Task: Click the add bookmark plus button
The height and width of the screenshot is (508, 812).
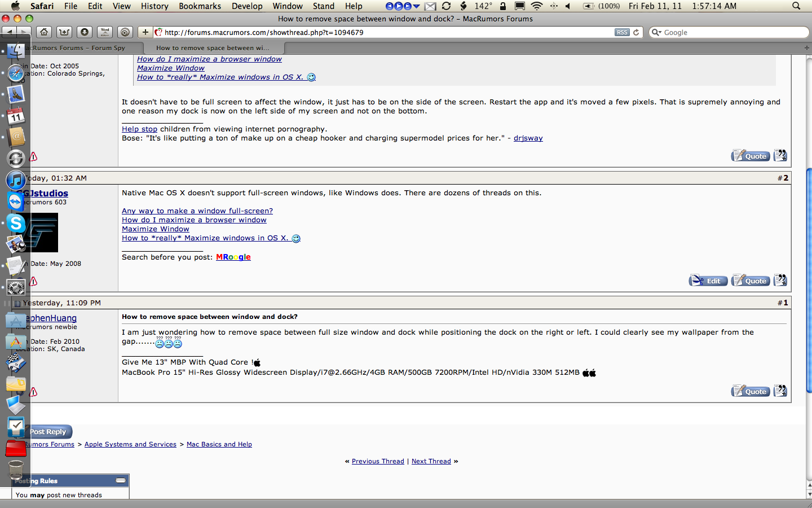Action: pos(145,32)
